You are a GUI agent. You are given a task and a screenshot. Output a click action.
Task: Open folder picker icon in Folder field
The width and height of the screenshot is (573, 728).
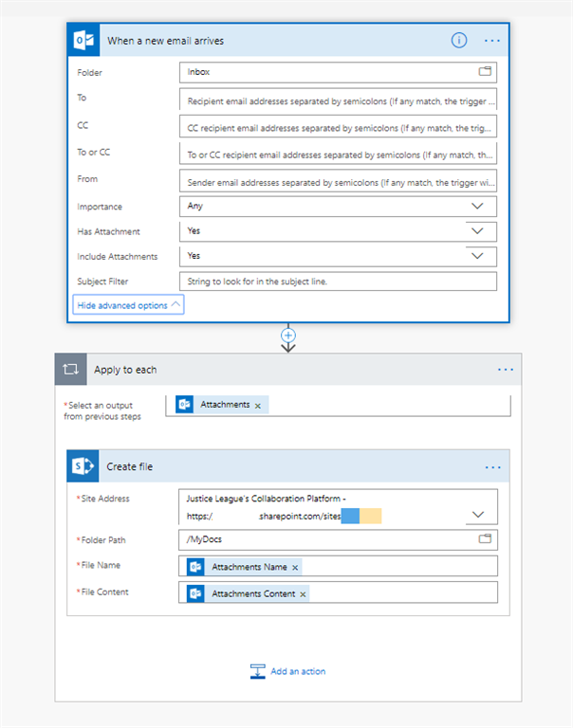[x=485, y=72]
